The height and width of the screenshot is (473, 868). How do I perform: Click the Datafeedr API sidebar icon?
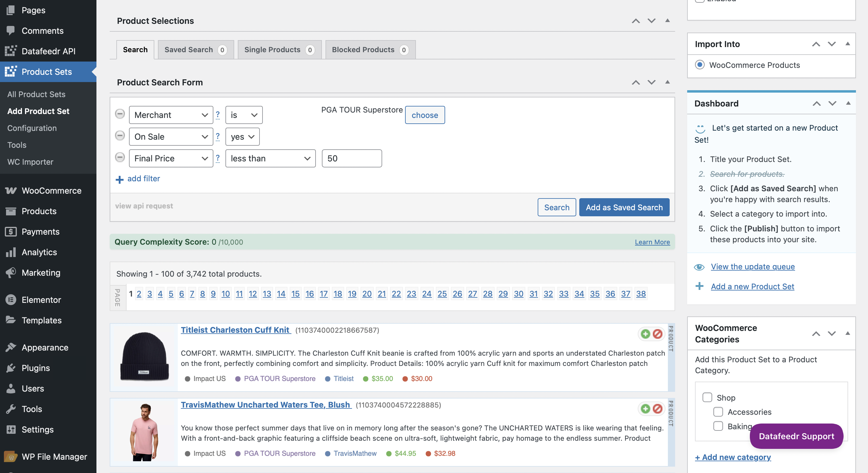(x=11, y=51)
